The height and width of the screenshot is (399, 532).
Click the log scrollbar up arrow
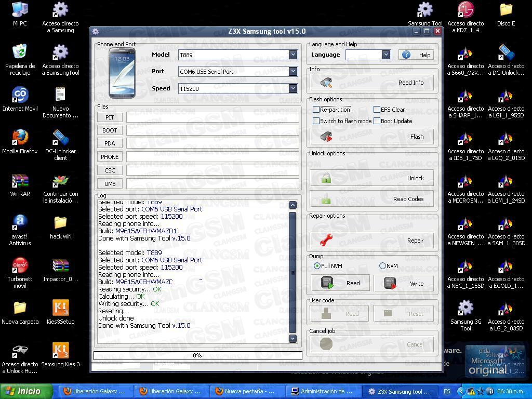292,205
